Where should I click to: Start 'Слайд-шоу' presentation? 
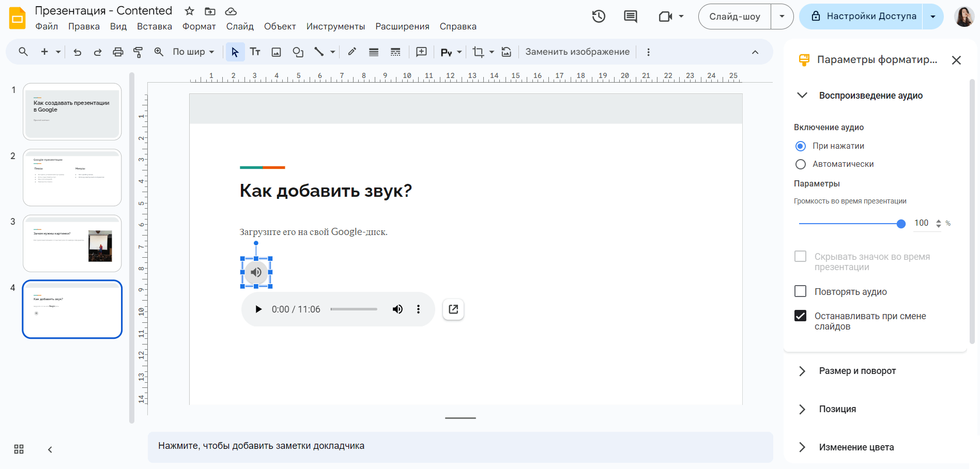pos(734,17)
